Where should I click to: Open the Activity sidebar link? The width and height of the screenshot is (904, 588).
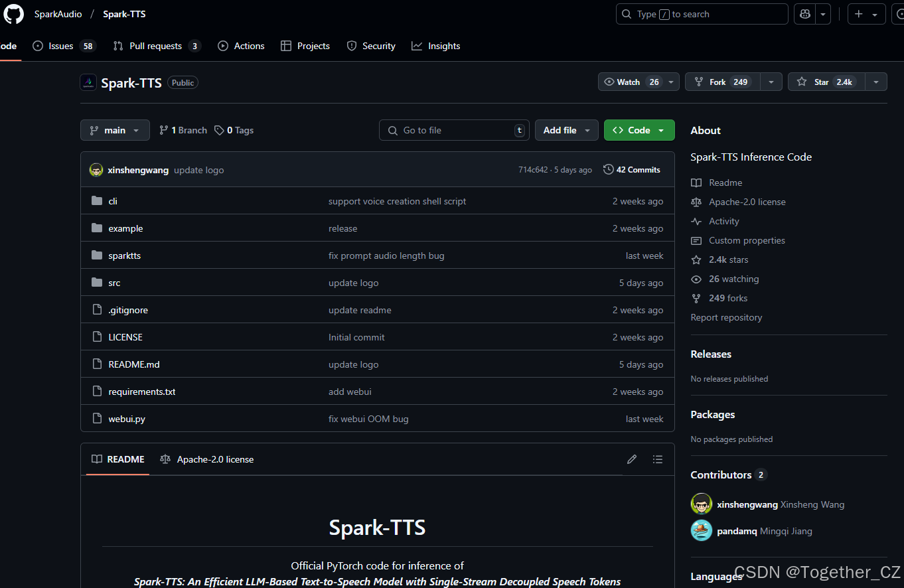(715, 221)
